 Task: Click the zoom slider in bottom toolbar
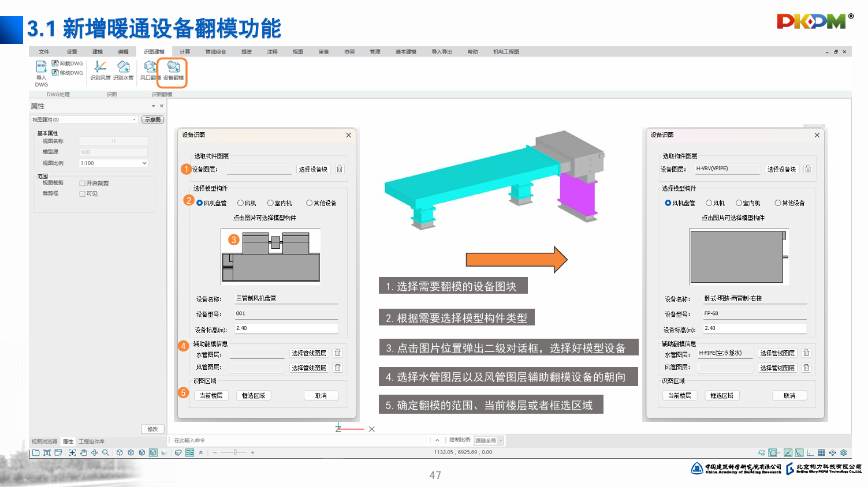(235, 453)
